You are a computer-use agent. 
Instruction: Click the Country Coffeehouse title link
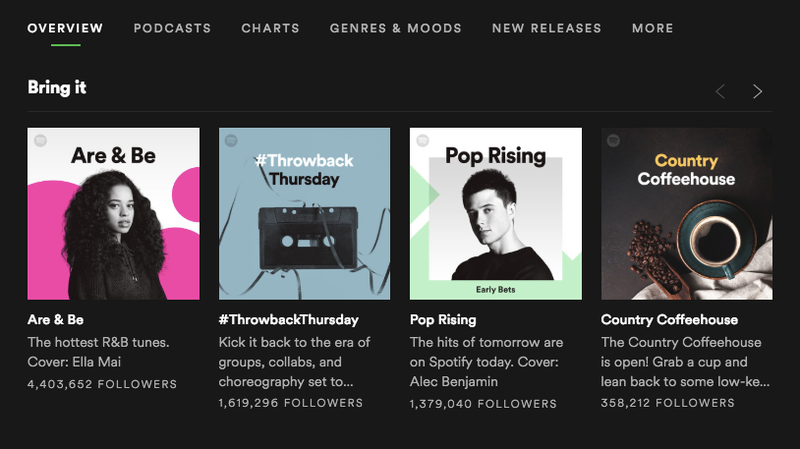pos(669,320)
